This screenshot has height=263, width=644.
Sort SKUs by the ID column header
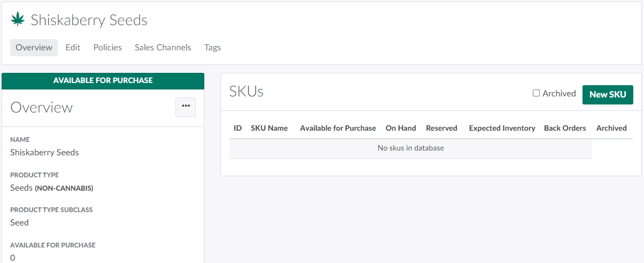click(237, 128)
